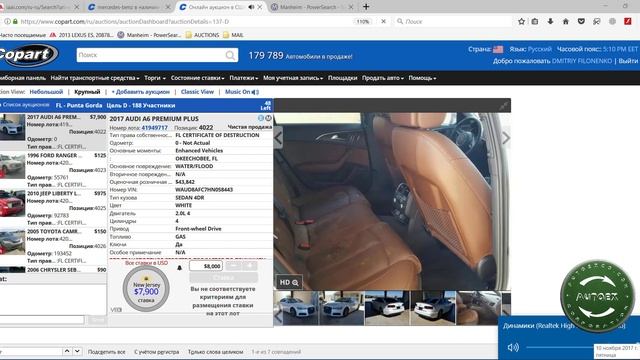The image size is (640, 360).
Task: Open the Площадки menu item
Action: point(342,78)
